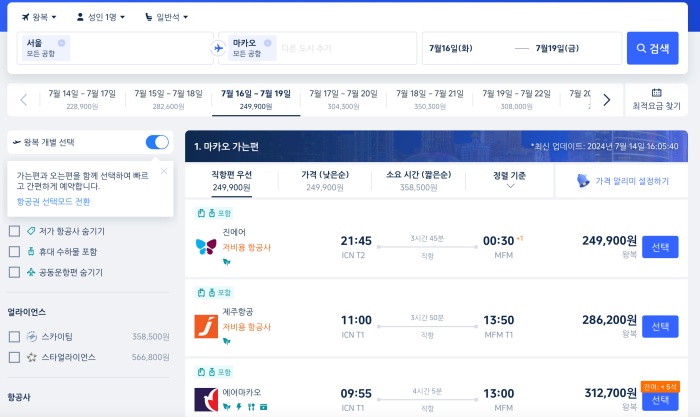Click the 가격 알리미 설정하기 link
This screenshot has height=417, width=700.
coord(632,181)
